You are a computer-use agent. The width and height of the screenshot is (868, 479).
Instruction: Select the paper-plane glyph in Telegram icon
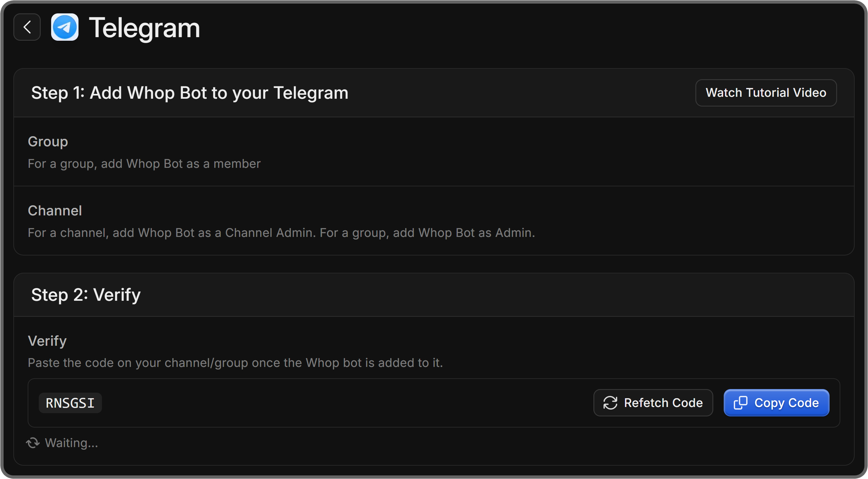pyautogui.click(x=64, y=27)
